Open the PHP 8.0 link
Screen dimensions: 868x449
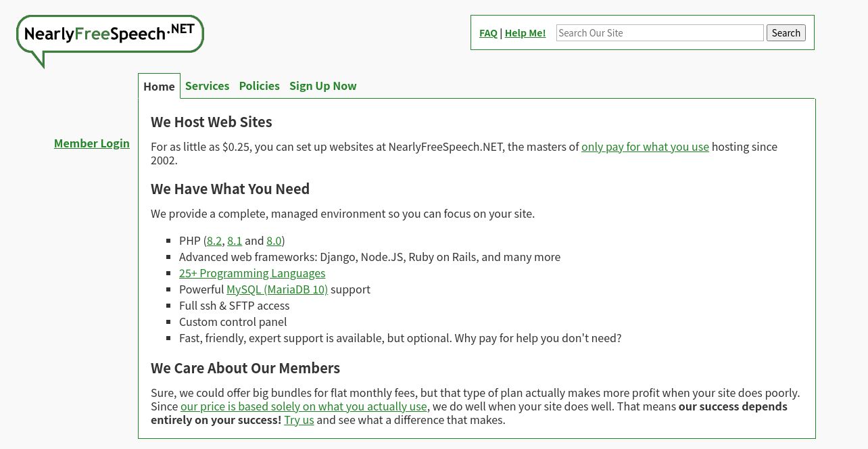pyautogui.click(x=274, y=241)
